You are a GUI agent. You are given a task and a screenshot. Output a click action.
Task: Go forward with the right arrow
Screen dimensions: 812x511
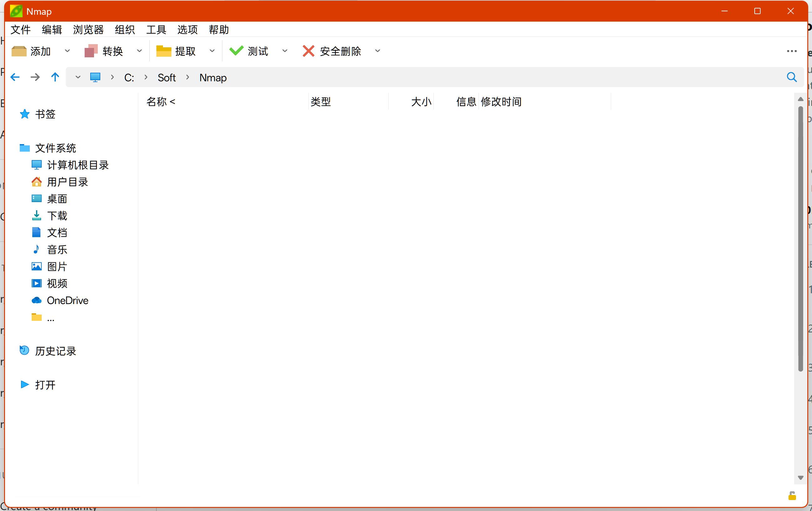point(35,77)
